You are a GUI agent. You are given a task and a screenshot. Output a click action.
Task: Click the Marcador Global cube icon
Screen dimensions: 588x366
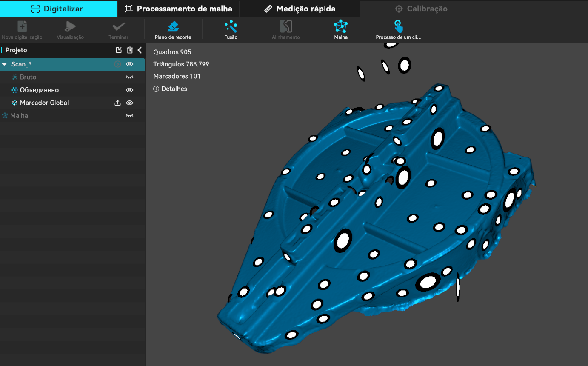tap(14, 103)
